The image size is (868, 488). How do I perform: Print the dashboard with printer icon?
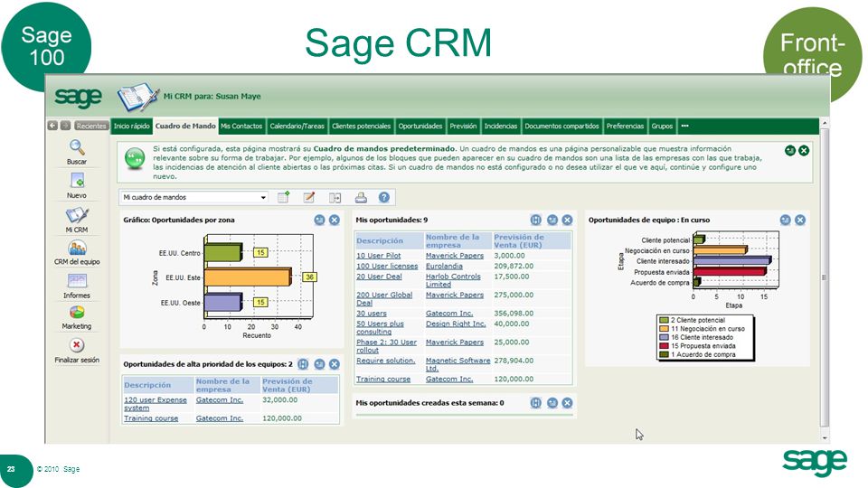pos(361,198)
